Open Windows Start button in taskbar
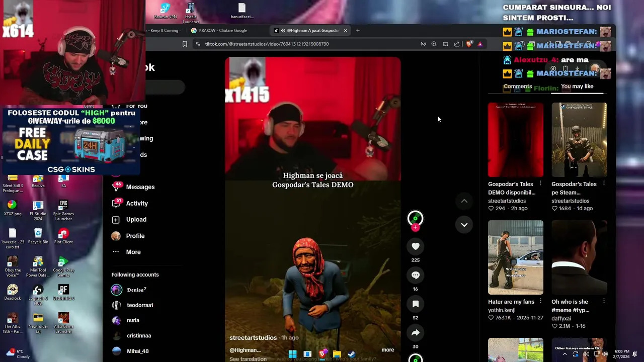This screenshot has width=644, height=362. (292, 354)
